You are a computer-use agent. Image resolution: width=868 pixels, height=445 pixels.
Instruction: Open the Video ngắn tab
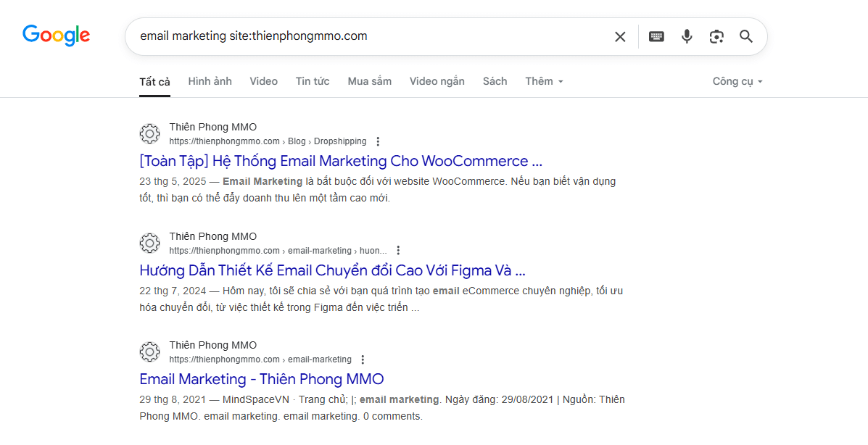pos(437,81)
